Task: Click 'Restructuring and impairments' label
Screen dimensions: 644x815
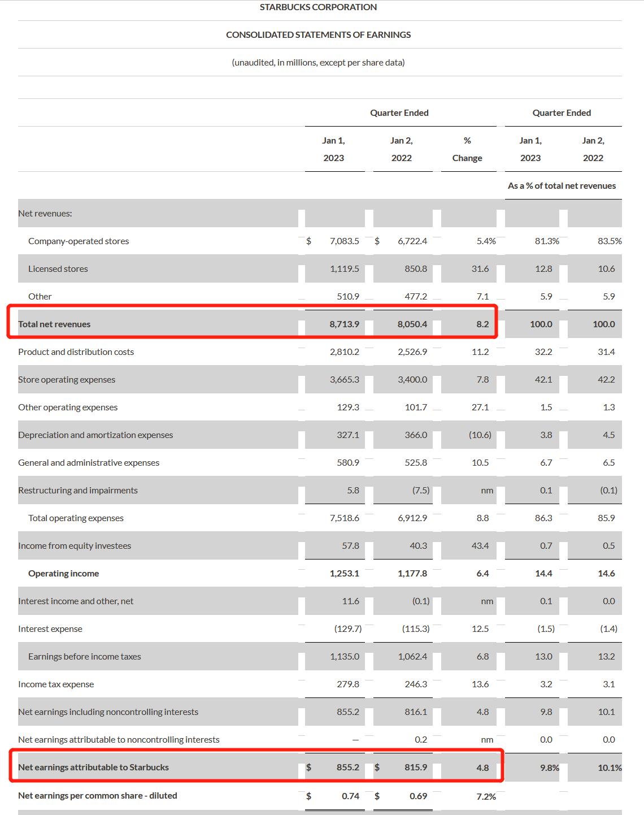Action: tap(78, 491)
